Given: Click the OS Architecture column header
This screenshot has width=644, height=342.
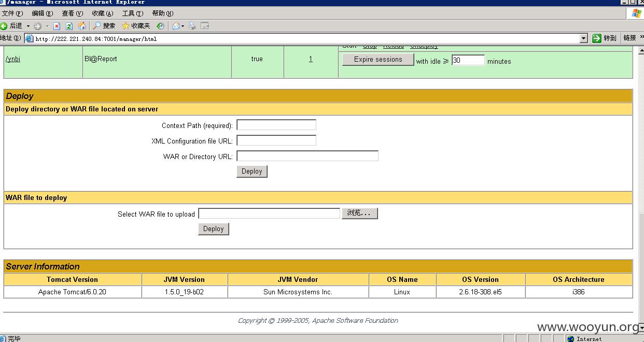Looking at the screenshot, I should [579, 279].
